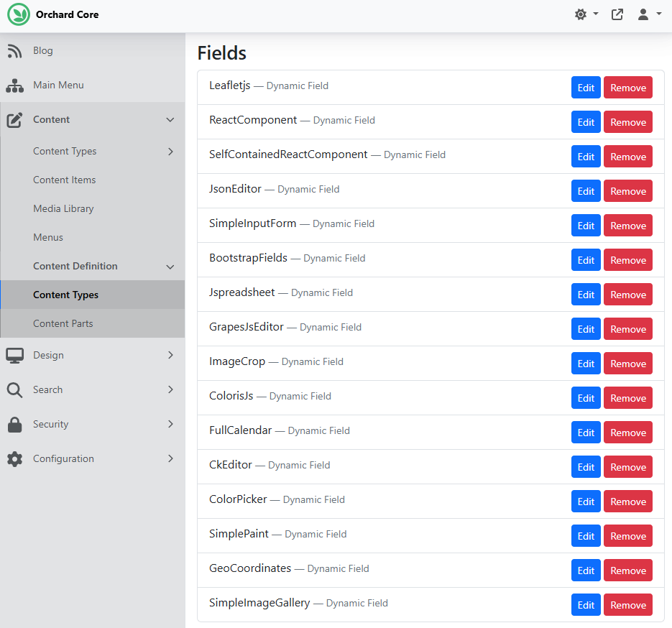Remove the ColorPicker field
This screenshot has height=628, width=672.
point(628,502)
